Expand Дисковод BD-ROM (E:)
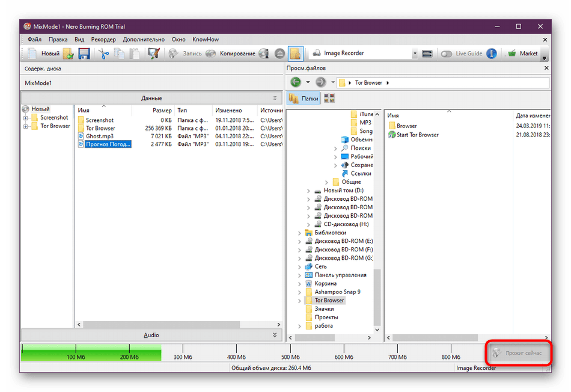The height and width of the screenshot is (392, 571). coord(299,241)
